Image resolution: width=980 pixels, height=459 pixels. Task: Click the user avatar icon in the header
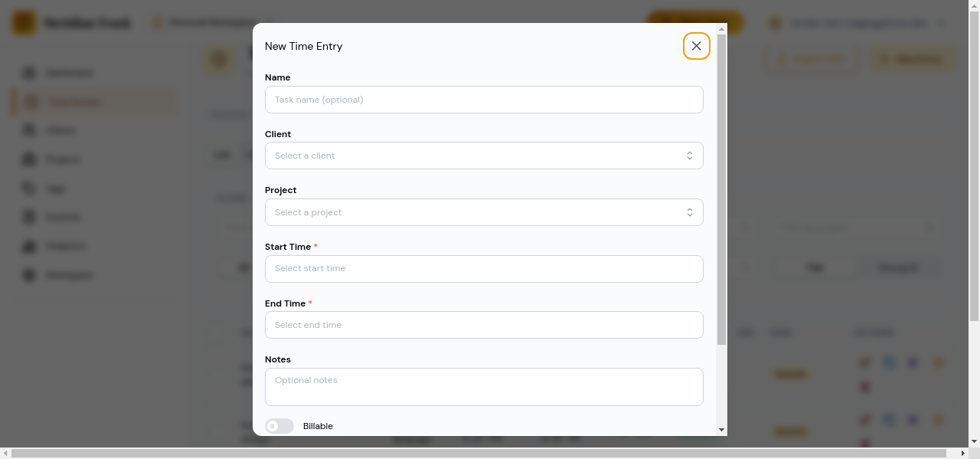pos(775,22)
